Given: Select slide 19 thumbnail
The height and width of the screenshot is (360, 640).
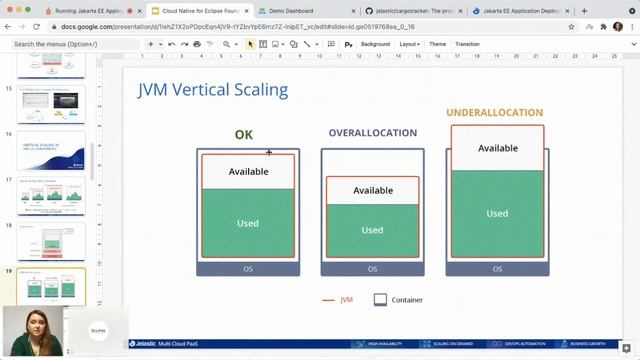Looking at the screenshot, I should point(51,287).
